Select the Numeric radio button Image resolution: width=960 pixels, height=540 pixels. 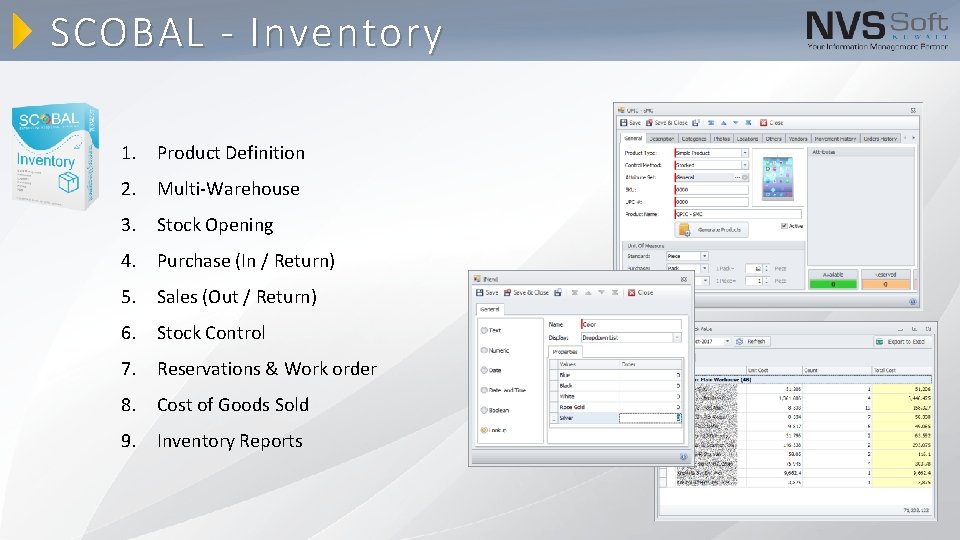pos(484,350)
